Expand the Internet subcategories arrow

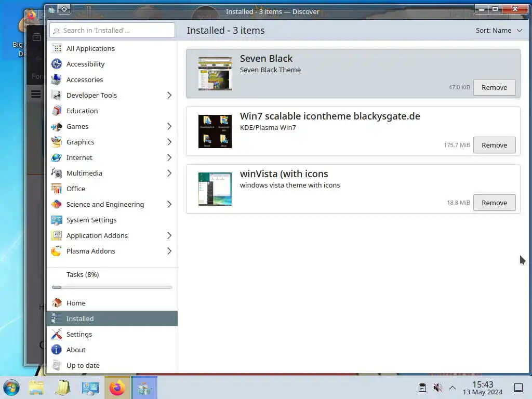pos(169,158)
